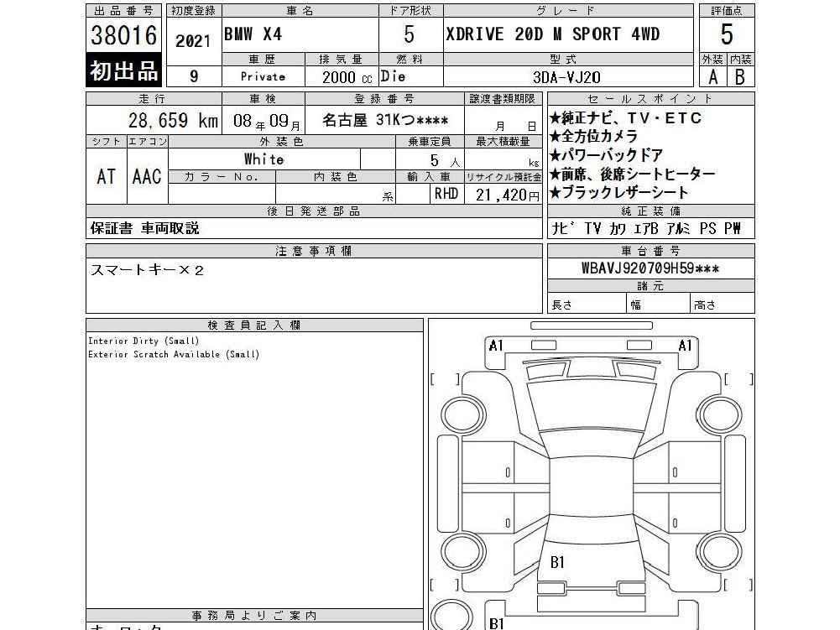The height and width of the screenshot is (630, 840).
Task: Click the A1 mark on front right
Action: tap(686, 346)
